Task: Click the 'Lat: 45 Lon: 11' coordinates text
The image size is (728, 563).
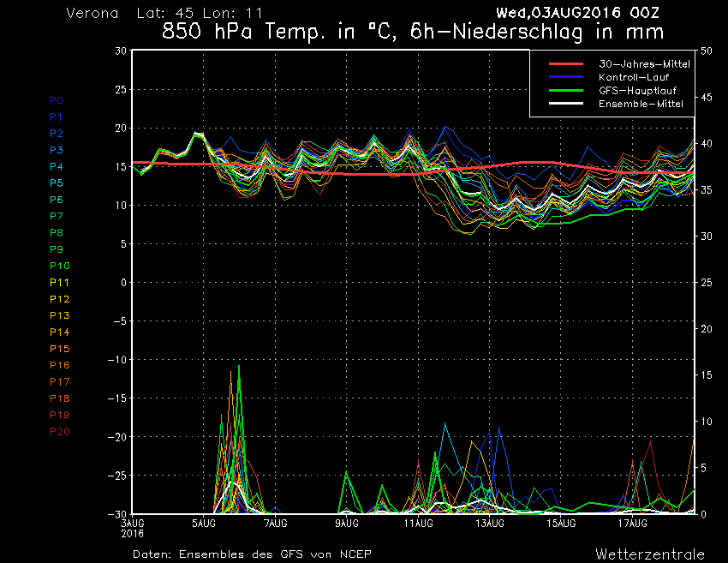Action: pos(200,13)
